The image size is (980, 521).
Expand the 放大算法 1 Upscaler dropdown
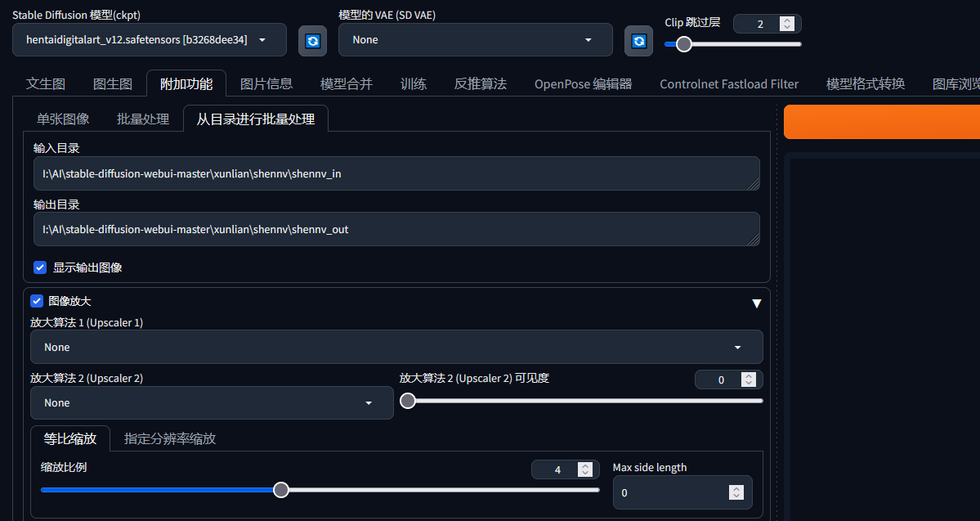coord(396,348)
